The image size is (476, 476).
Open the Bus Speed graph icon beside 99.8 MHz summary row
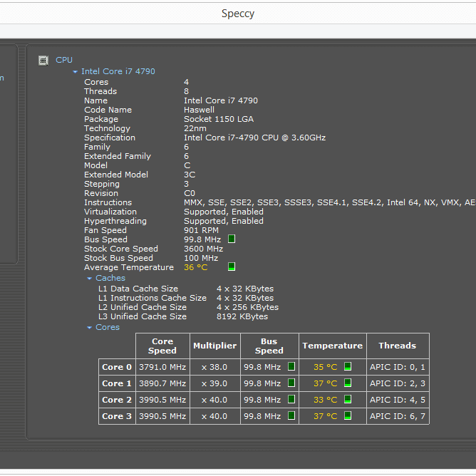(232, 239)
